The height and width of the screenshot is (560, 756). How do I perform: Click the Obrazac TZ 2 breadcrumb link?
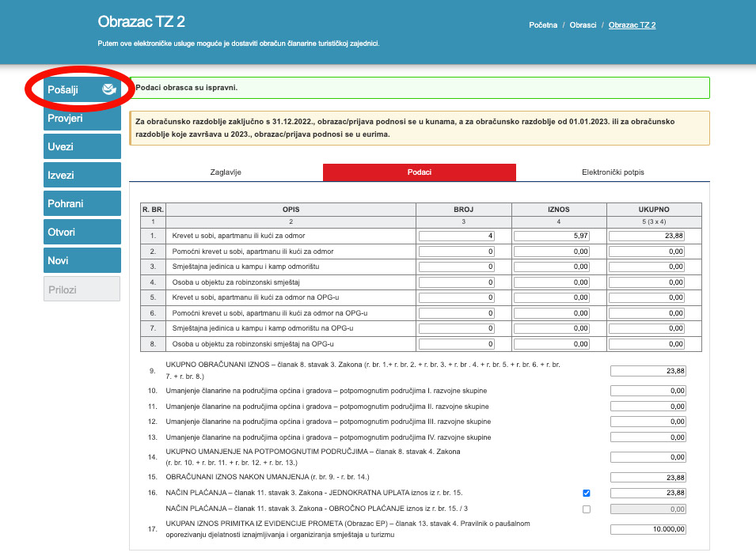point(631,25)
